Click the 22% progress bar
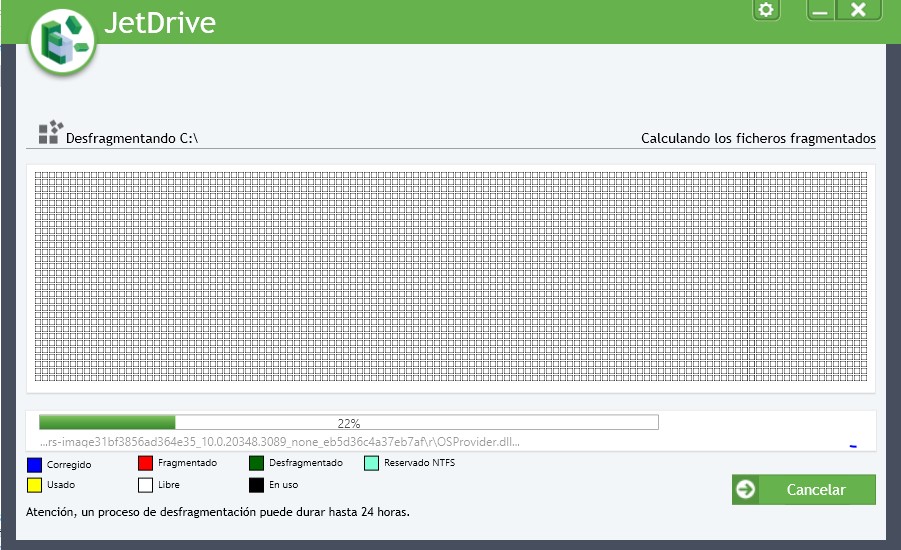The width and height of the screenshot is (901, 550). (348, 423)
